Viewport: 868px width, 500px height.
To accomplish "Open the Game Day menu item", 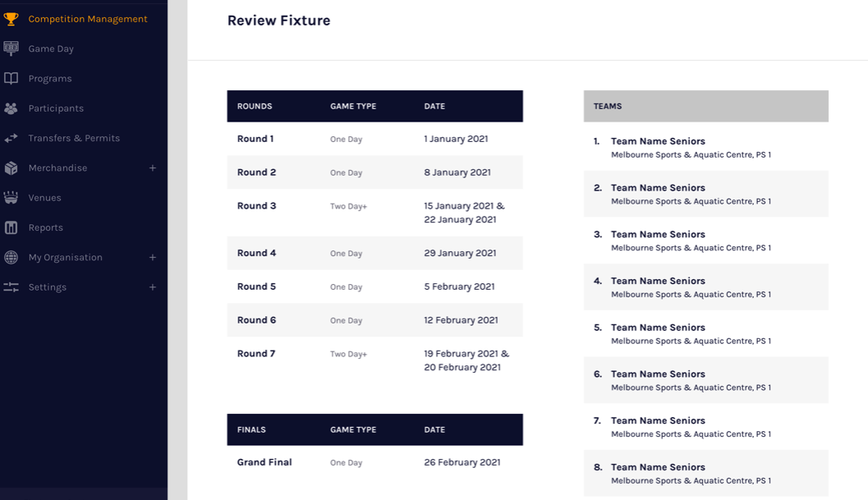I will [x=51, y=48].
